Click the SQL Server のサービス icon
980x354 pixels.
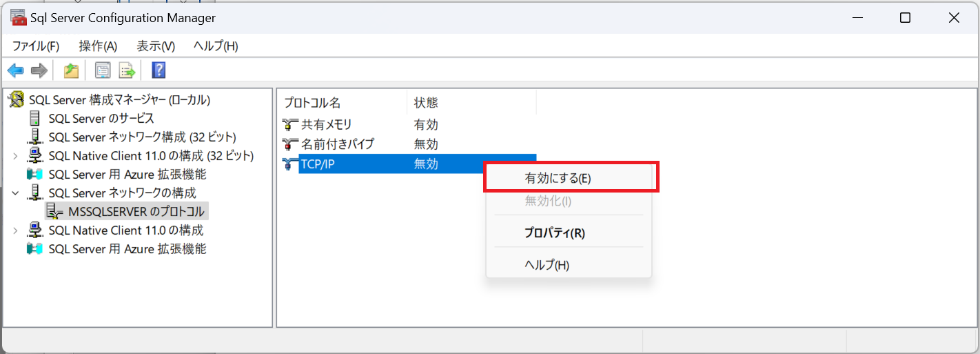pos(34,119)
